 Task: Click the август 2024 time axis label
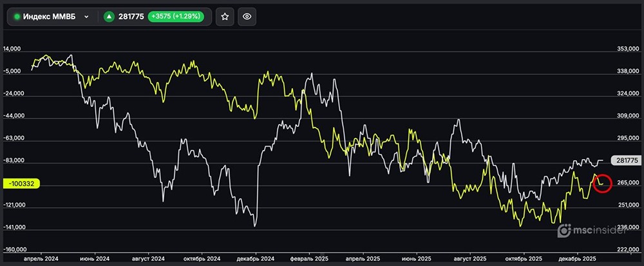148,259
